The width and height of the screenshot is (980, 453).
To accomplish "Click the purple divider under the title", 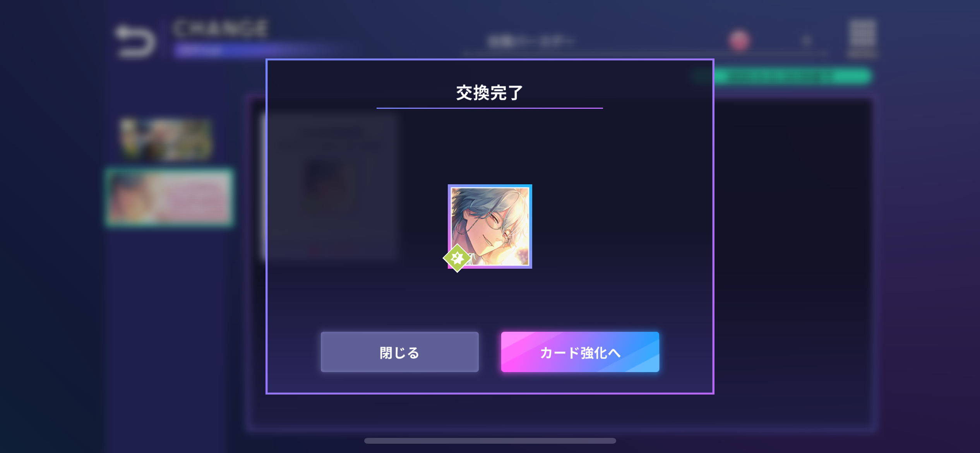I will [x=490, y=108].
